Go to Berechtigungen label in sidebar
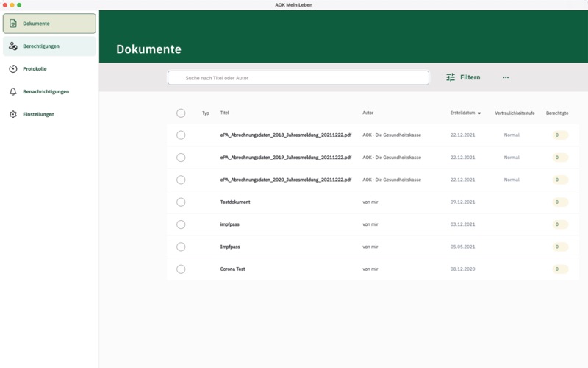 (x=41, y=46)
